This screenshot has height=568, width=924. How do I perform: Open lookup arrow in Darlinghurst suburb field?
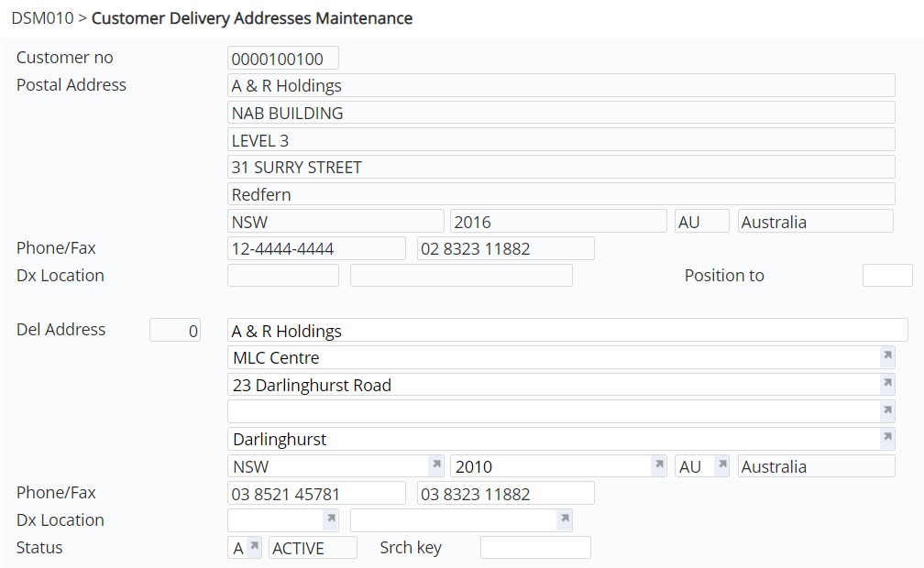click(886, 438)
